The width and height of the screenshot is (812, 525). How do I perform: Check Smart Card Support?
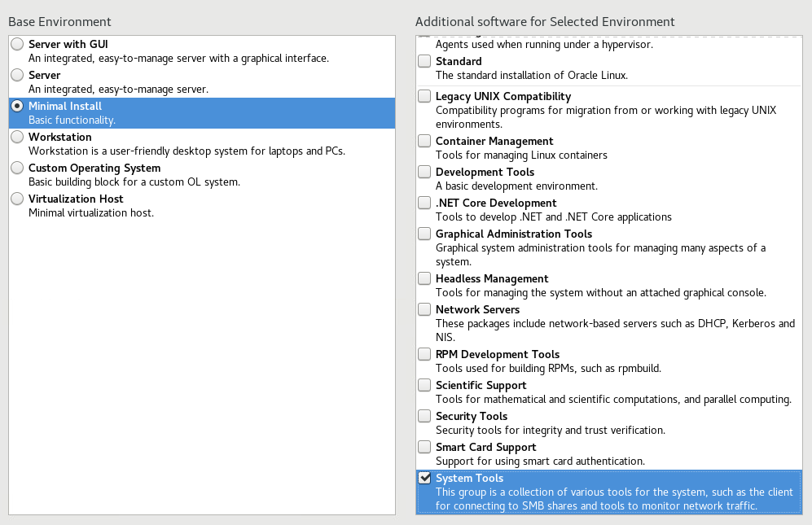[424, 446]
